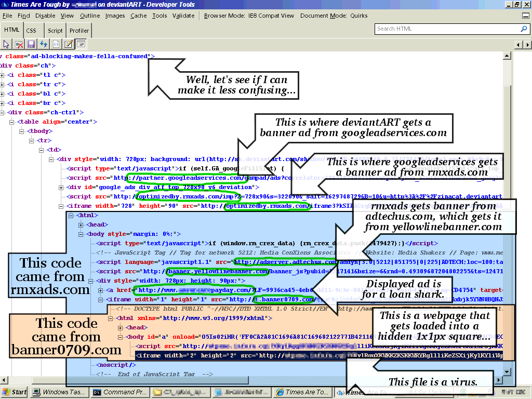Open Document Mode: Quirks menu
Image resolution: width=532 pixels, height=399 pixels.
pyautogui.click(x=334, y=16)
